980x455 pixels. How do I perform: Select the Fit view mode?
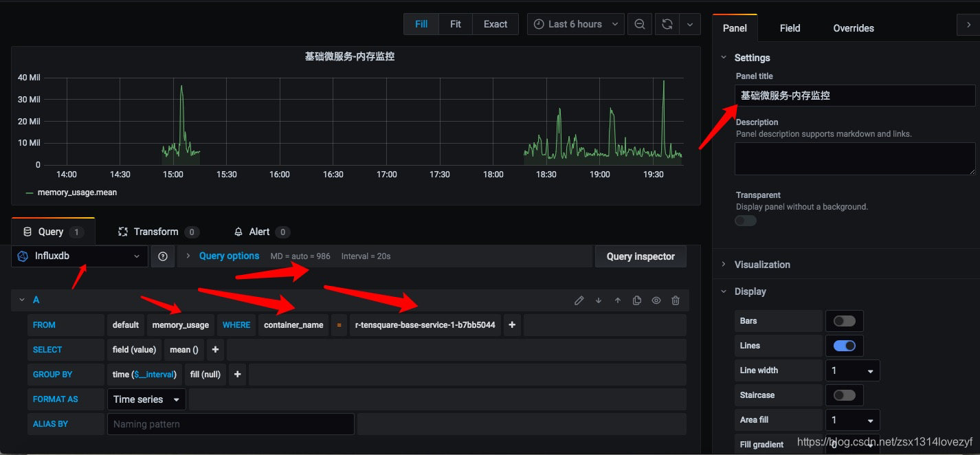coord(456,24)
